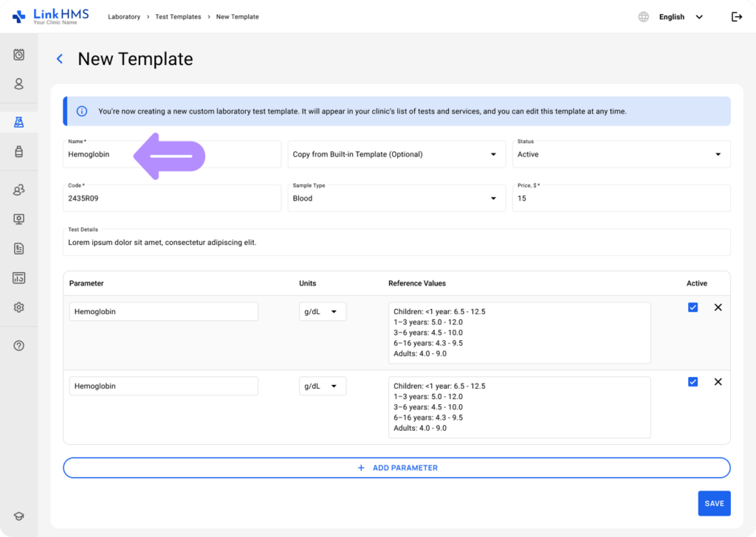Image resolution: width=756 pixels, height=537 pixels.
Task: Uncheck Active for second Hemoglobin parameter
Action: (x=693, y=382)
